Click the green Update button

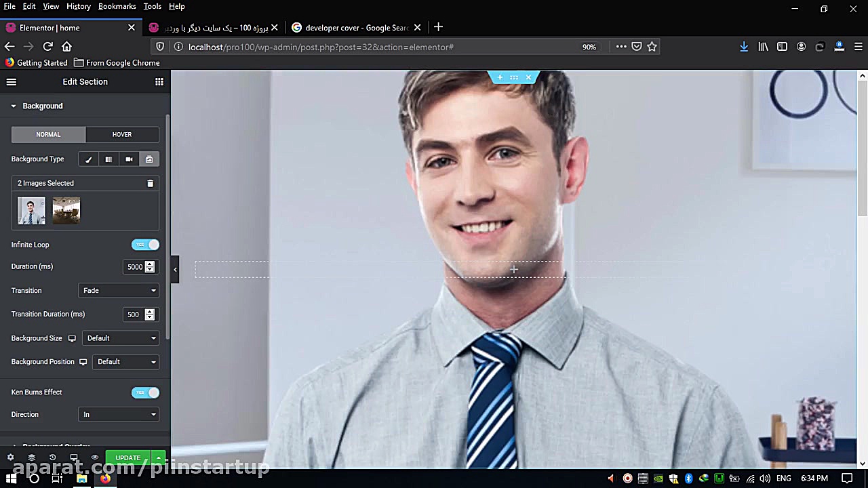click(128, 458)
